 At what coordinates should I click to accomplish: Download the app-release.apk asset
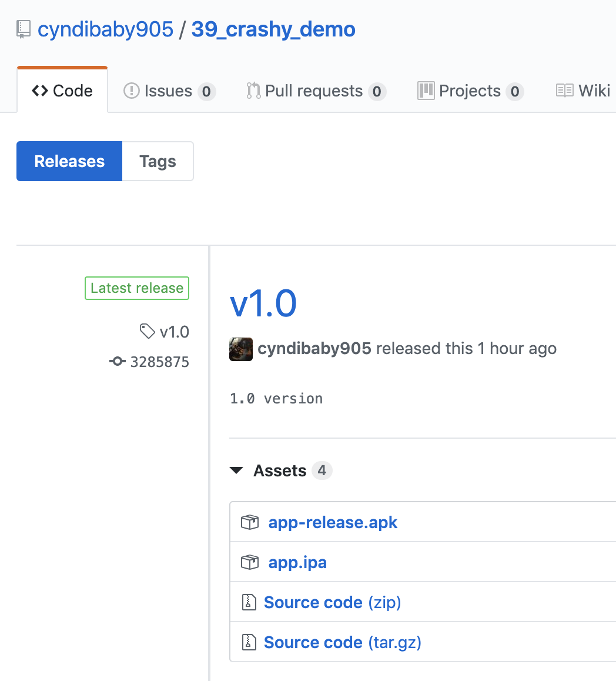click(333, 522)
